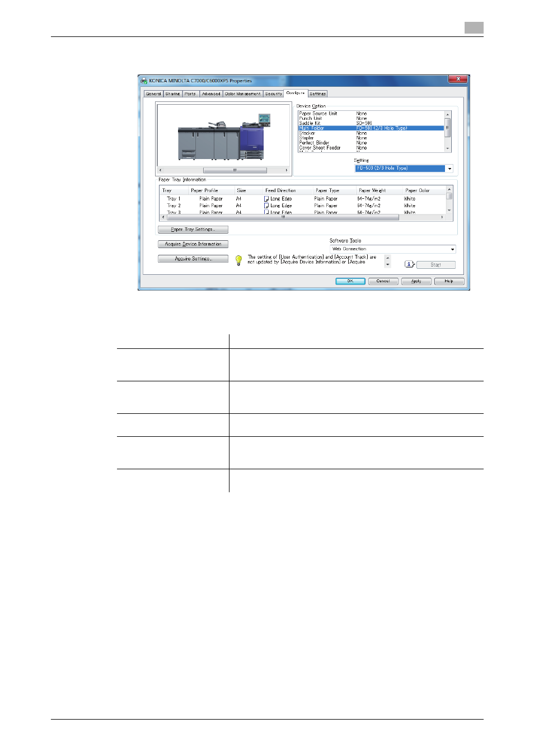Viewport: 534px width, 756px height.
Task: Click the printer preview horizontal scrollbar thumb
Action: pos(235,170)
